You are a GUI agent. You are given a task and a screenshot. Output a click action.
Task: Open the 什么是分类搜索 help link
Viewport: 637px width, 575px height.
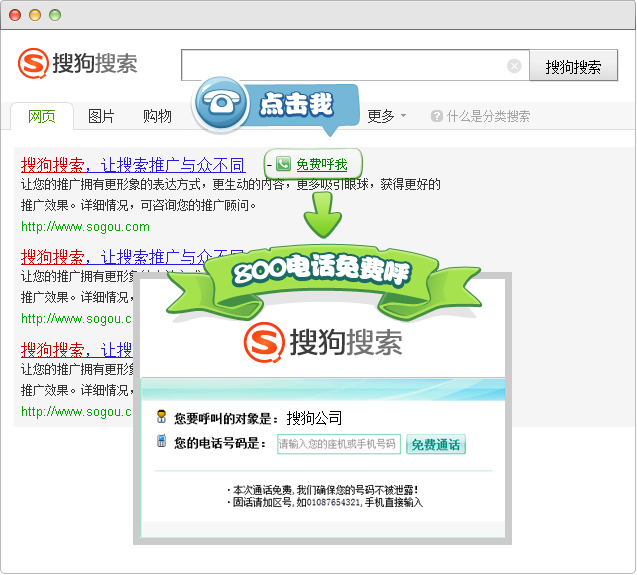point(488,116)
